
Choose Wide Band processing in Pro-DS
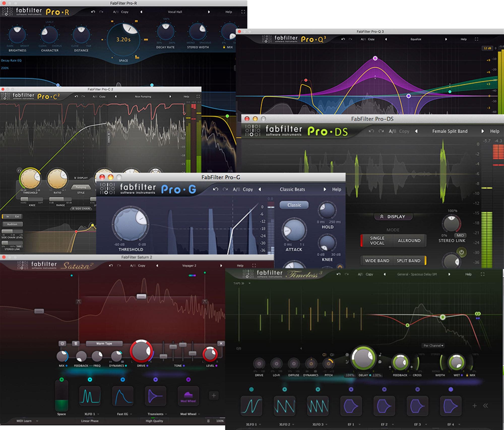click(x=377, y=261)
